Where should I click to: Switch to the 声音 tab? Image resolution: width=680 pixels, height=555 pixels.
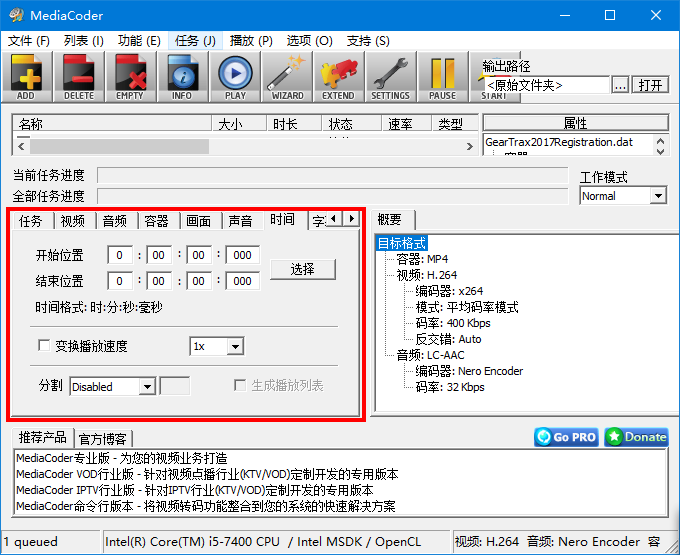[x=241, y=221]
